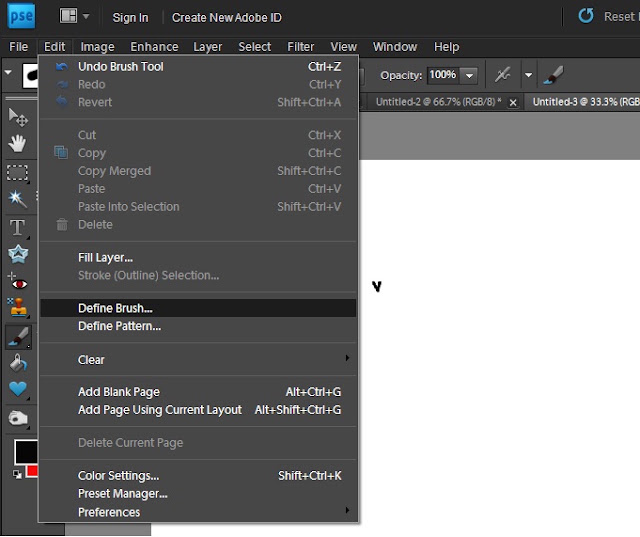The width and height of the screenshot is (640, 537).
Task: Choose Undo Brush Tool from Edit menu
Action: pyautogui.click(x=198, y=67)
